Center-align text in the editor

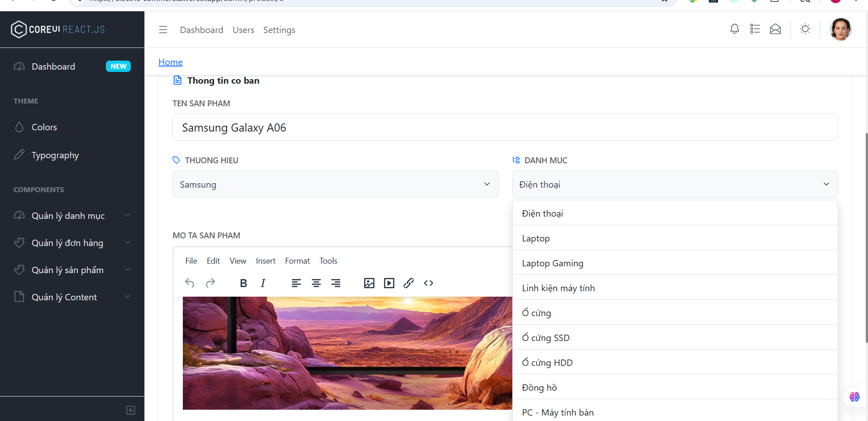coord(316,283)
